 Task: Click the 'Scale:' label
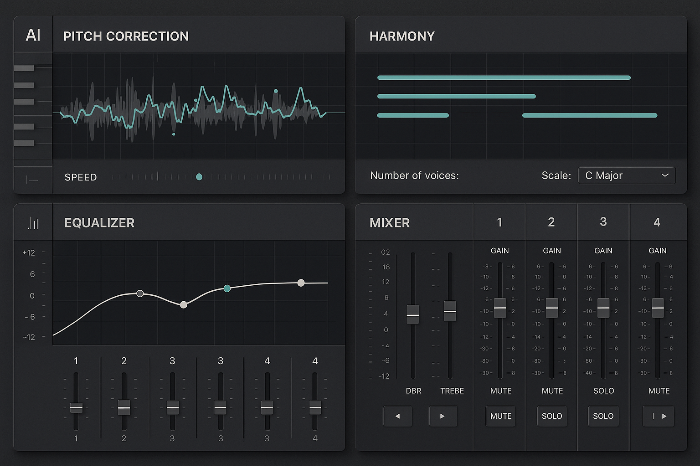[x=556, y=175]
